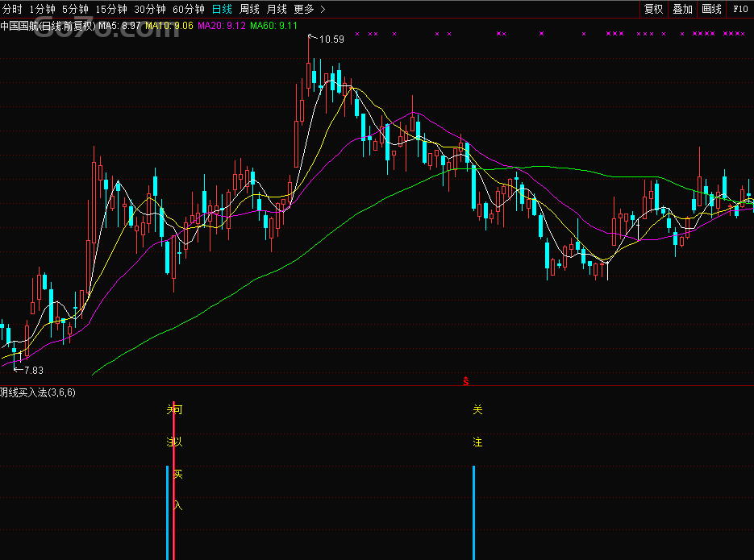
Task: Select the 5分钟 period tab
Action: [75, 10]
